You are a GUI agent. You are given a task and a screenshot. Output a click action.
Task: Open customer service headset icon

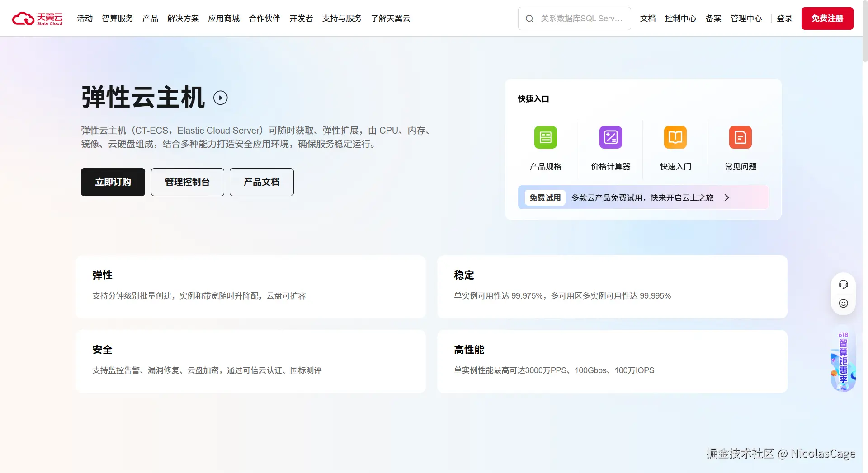tap(844, 284)
